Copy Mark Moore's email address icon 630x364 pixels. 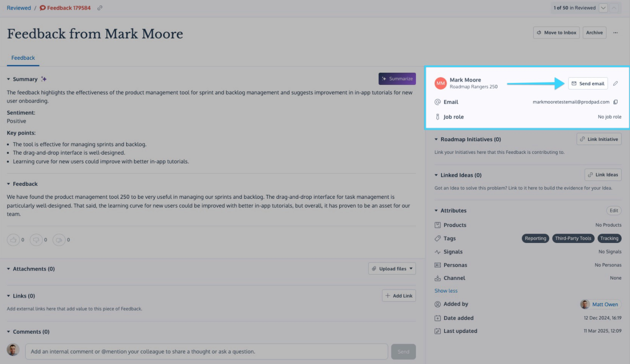pos(616,102)
